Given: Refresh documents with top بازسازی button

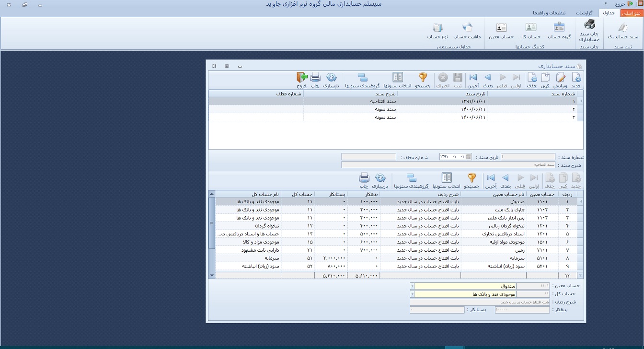Looking at the screenshot, I should [331, 81].
